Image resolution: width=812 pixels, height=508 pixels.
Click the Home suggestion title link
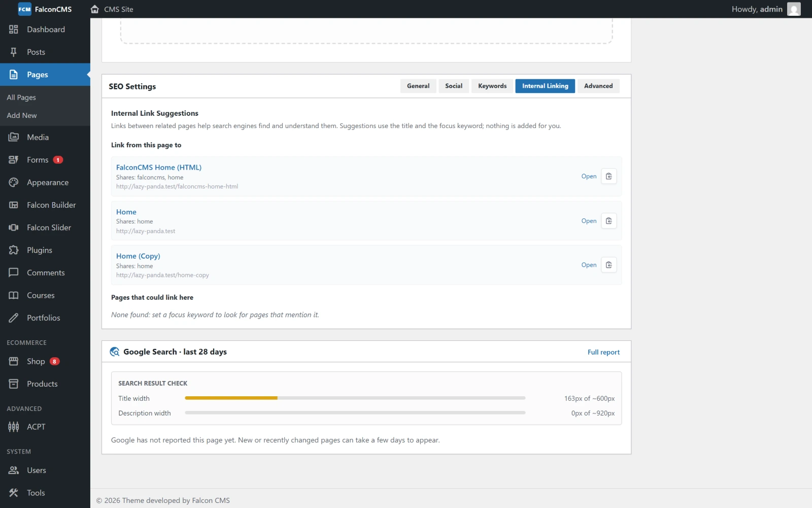126,212
